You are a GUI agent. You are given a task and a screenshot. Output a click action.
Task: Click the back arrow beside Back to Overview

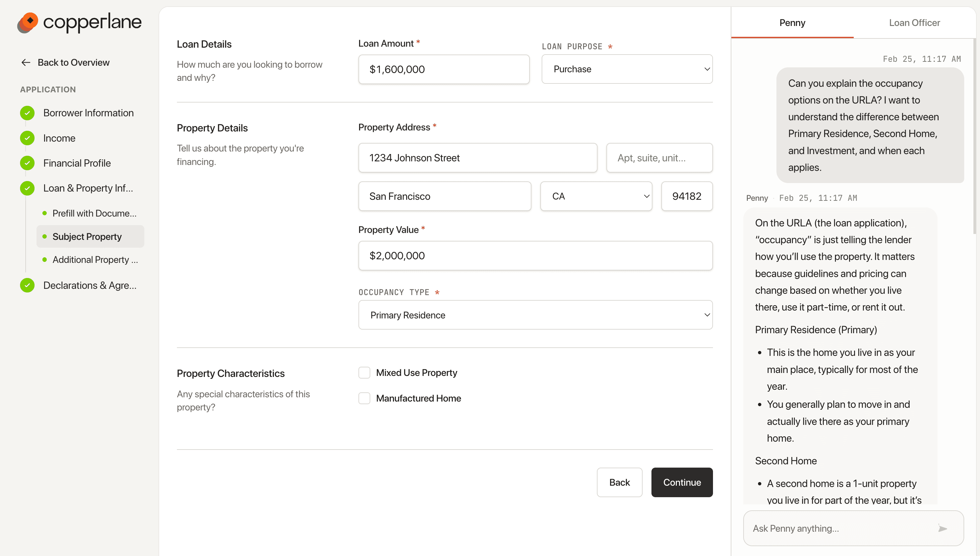25,62
